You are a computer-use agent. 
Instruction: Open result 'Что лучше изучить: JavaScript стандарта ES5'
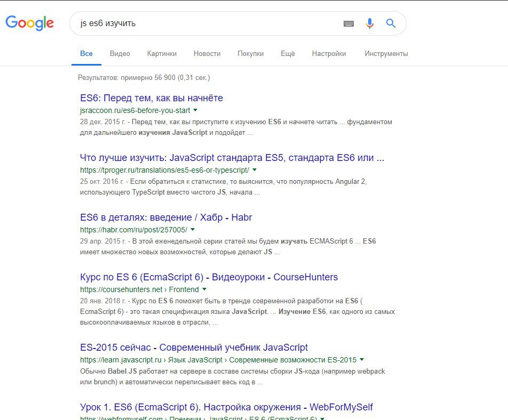point(232,158)
